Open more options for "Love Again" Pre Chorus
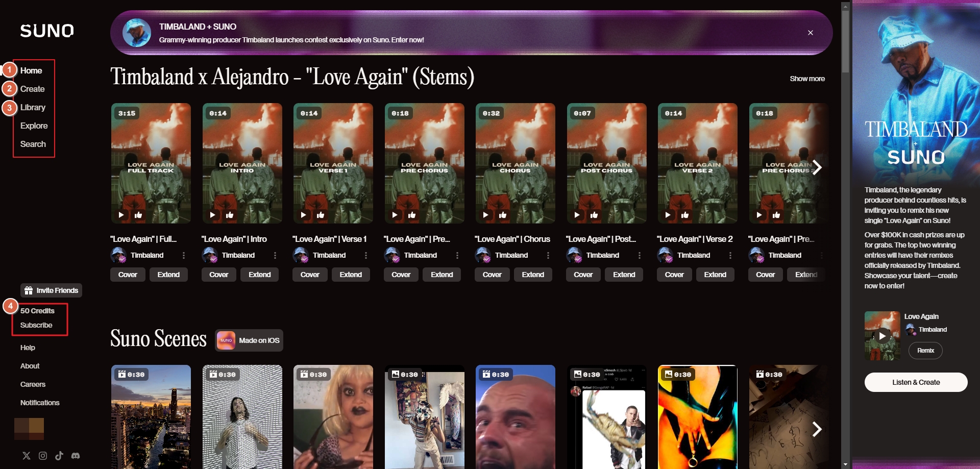 (457, 255)
